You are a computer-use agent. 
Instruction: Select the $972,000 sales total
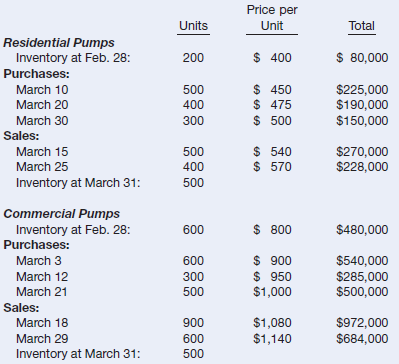tap(362, 323)
